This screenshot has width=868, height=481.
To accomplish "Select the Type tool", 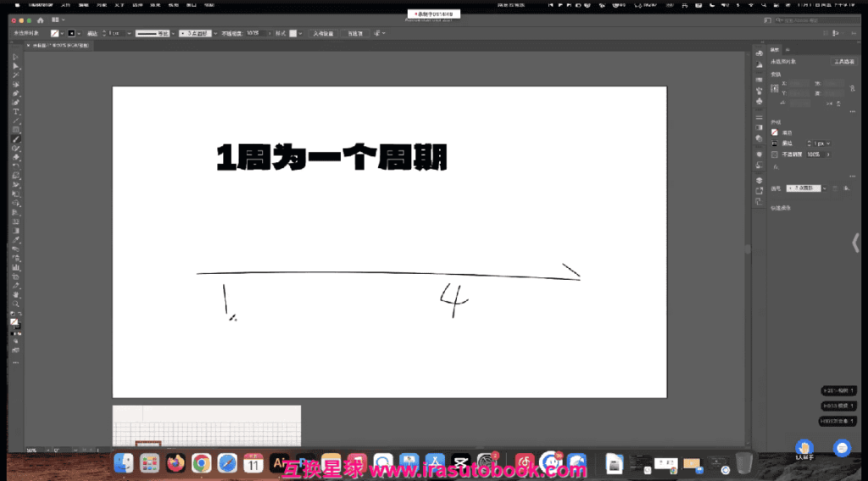I will pyautogui.click(x=15, y=112).
